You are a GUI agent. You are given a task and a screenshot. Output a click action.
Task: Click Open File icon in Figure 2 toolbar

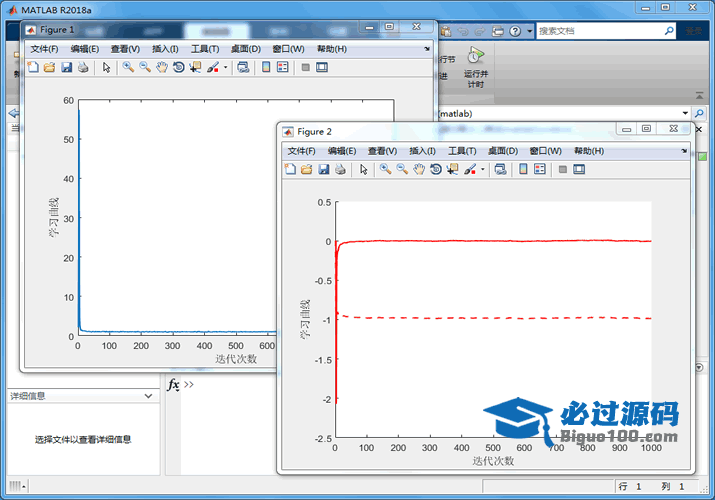(306, 170)
